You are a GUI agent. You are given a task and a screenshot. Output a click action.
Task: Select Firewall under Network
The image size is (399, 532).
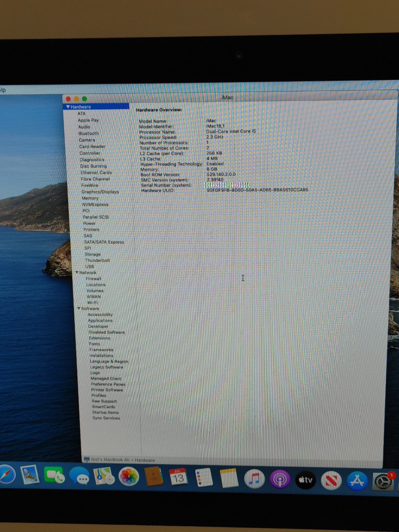[x=93, y=278]
